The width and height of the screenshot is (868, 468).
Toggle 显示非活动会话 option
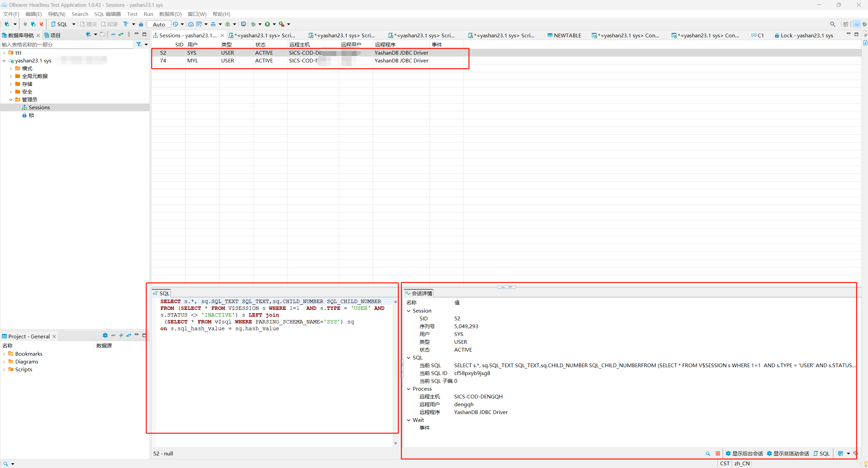(788, 453)
